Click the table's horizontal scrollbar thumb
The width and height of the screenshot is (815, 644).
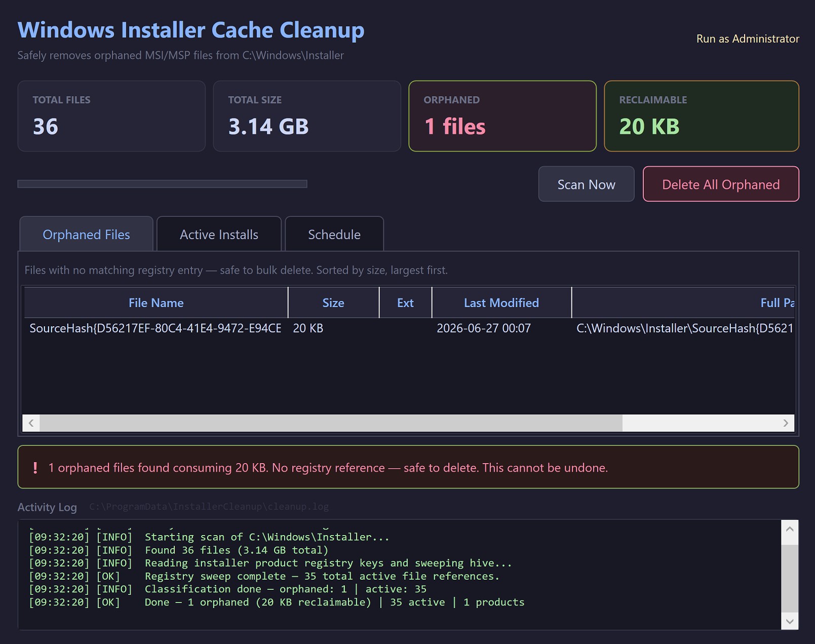(331, 423)
